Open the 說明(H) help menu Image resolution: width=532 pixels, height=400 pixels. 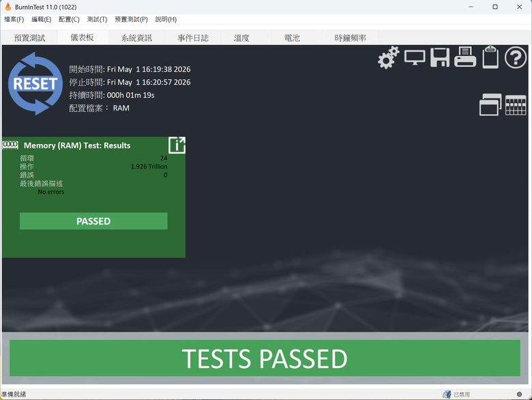pyautogui.click(x=166, y=19)
